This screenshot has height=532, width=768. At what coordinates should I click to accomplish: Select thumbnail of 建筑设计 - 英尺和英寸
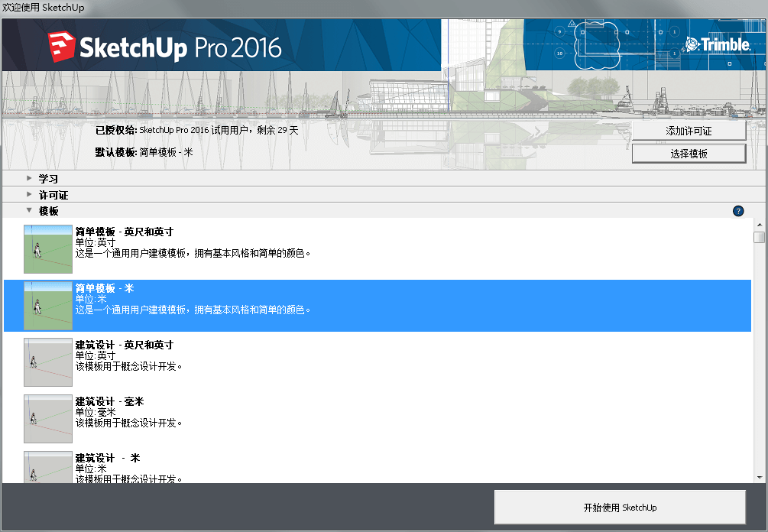48,362
